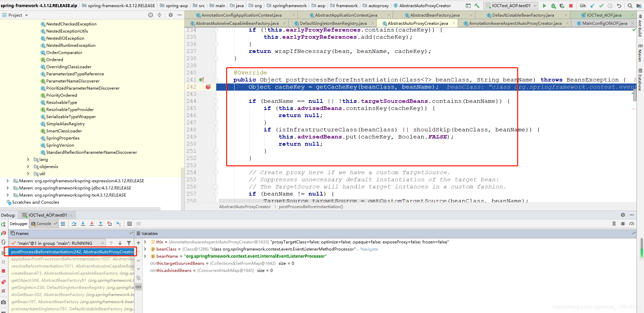This screenshot has height=313, width=644.
Task: Add a new watch with the plus icon
Action: [x=138, y=243]
